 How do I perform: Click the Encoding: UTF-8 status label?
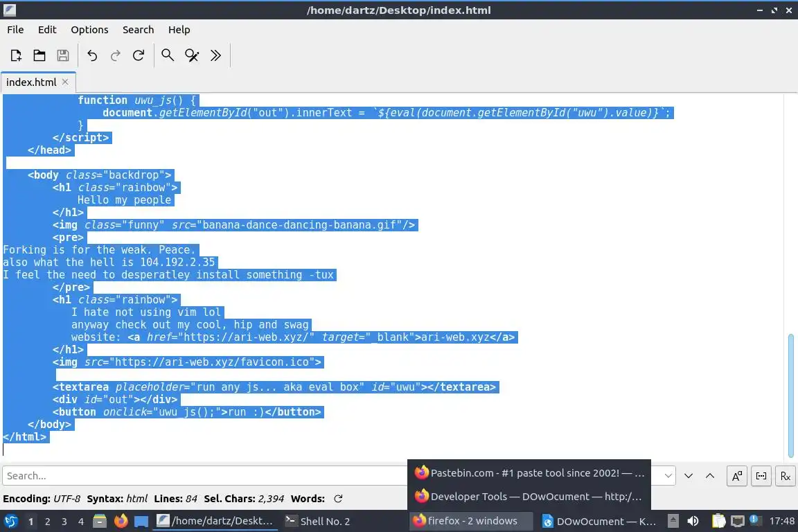coord(42,498)
